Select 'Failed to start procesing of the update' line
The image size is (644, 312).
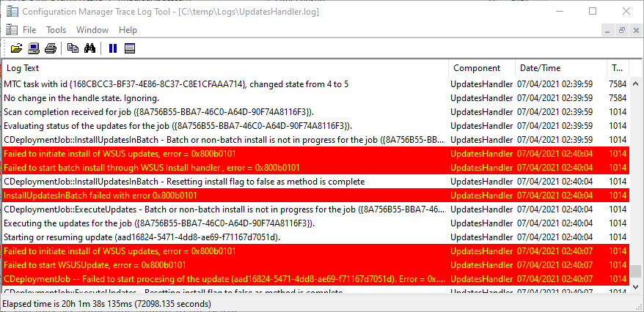(x=315, y=279)
